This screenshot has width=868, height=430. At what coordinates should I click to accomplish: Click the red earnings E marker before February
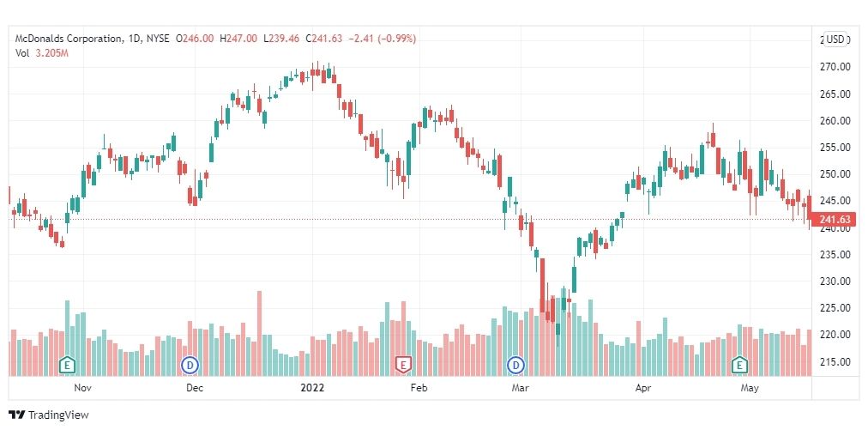coord(403,365)
